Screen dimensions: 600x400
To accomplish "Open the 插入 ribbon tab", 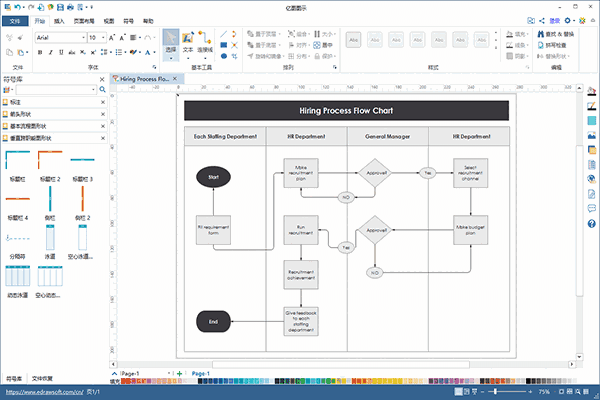I will pyautogui.click(x=61, y=20).
